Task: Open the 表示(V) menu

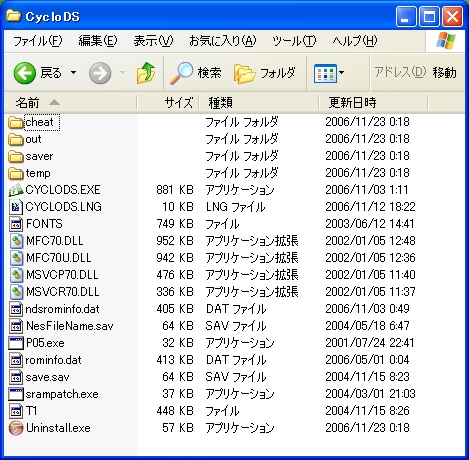Action: [x=153, y=41]
